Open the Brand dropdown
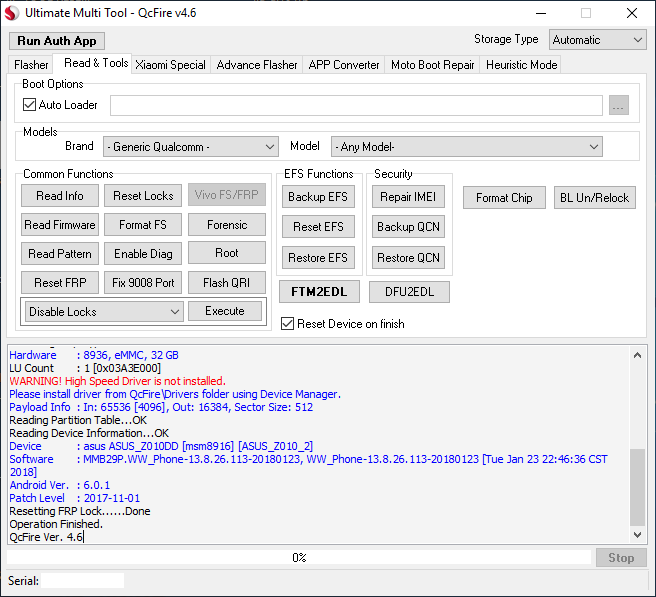This screenshot has width=656, height=597. [191, 147]
